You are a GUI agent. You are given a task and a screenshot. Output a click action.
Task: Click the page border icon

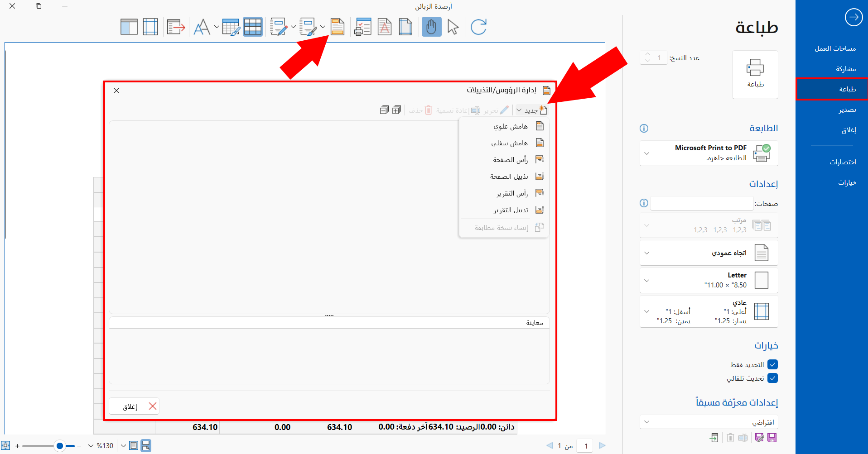(x=405, y=27)
